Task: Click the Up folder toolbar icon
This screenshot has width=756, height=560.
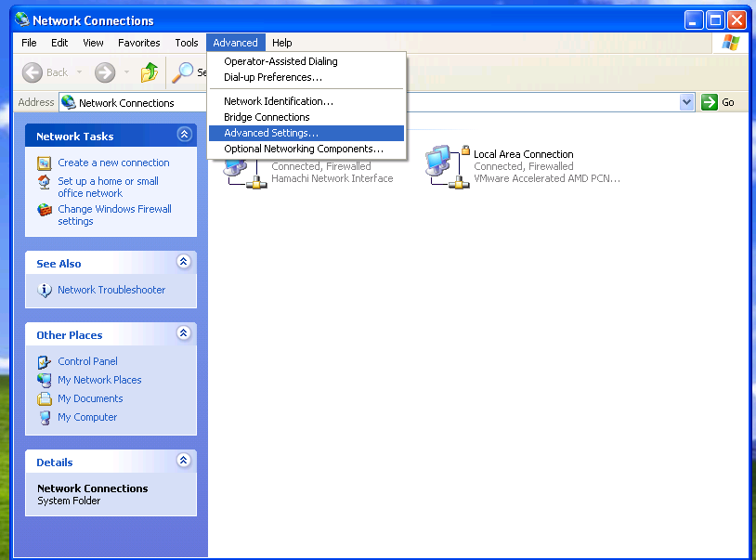Action: pyautogui.click(x=150, y=72)
